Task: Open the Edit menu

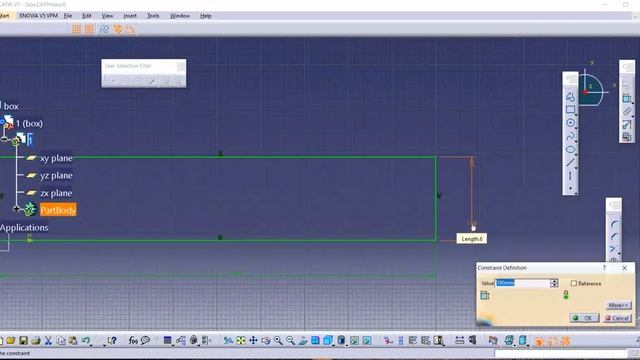Action: [87, 16]
